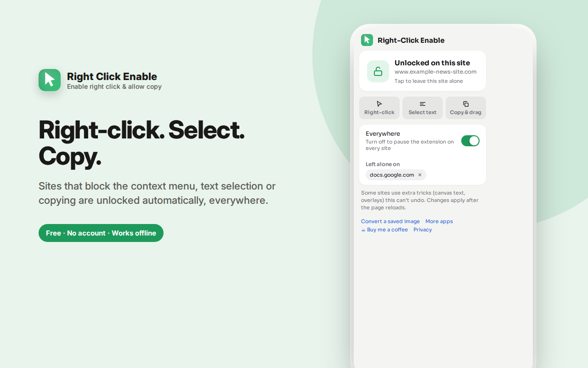588x368 pixels.
Task: Click the www.example-news-site.com address text
Action: pyautogui.click(x=435, y=72)
